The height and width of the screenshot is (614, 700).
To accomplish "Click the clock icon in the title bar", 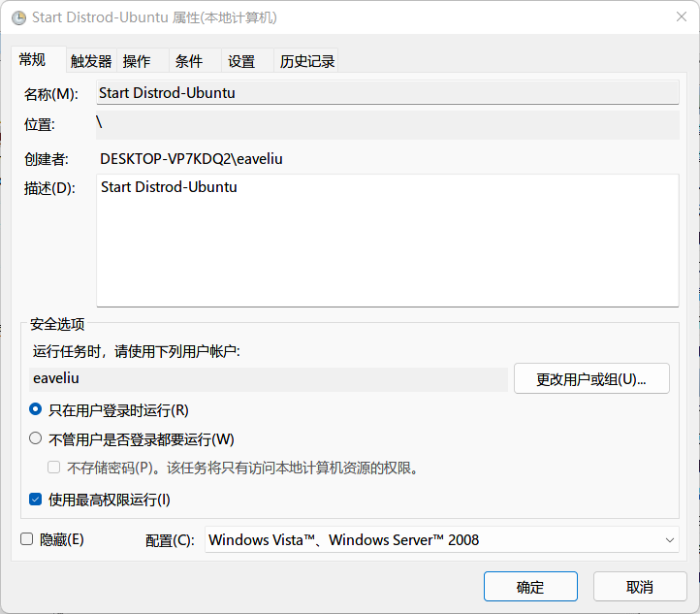I will [x=18, y=17].
